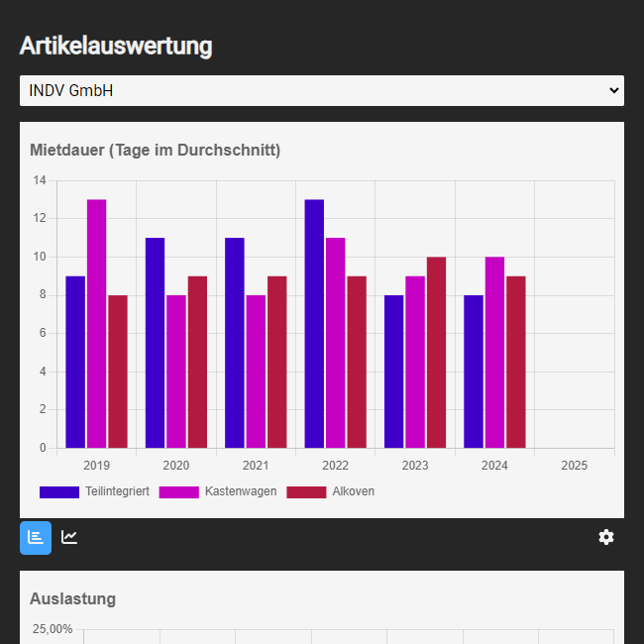Click the 2020 Alkoven bar
Viewport: 644px width, 644px height.
point(197,363)
